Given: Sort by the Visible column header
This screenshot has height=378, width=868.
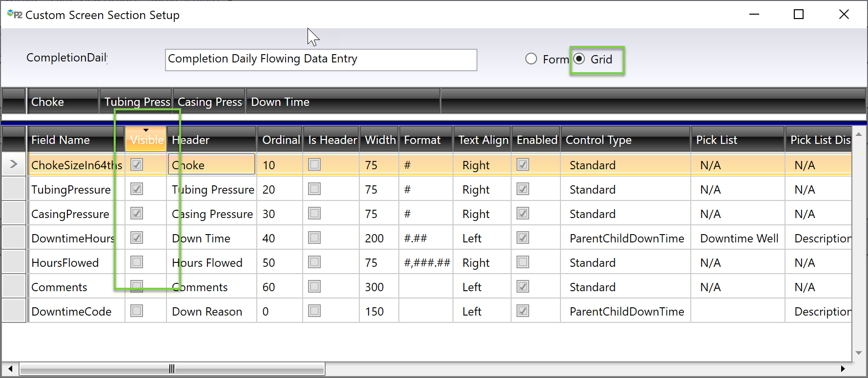Looking at the screenshot, I should click(x=146, y=140).
